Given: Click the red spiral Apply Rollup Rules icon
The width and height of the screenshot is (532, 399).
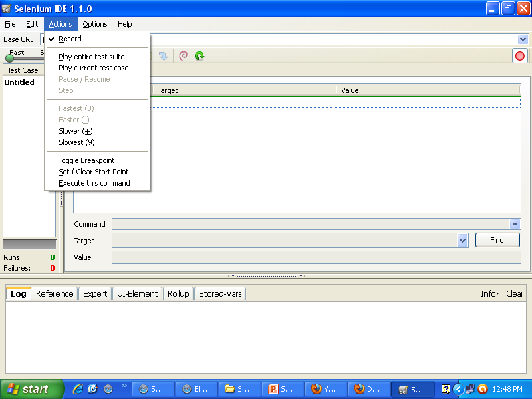Looking at the screenshot, I should [x=183, y=57].
